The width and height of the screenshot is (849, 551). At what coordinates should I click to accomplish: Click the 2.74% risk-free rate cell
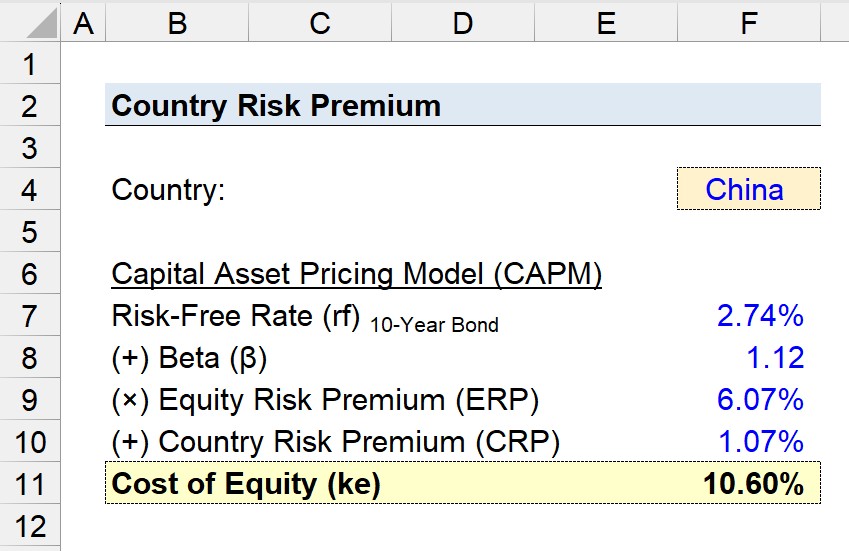tap(749, 316)
